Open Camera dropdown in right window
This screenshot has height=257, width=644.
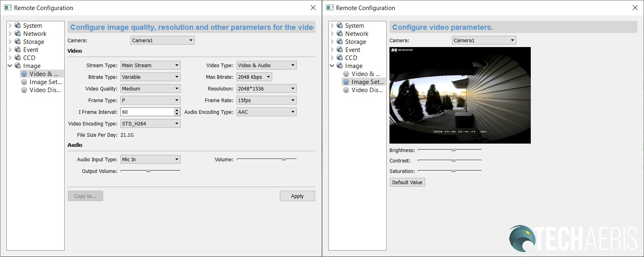(484, 40)
